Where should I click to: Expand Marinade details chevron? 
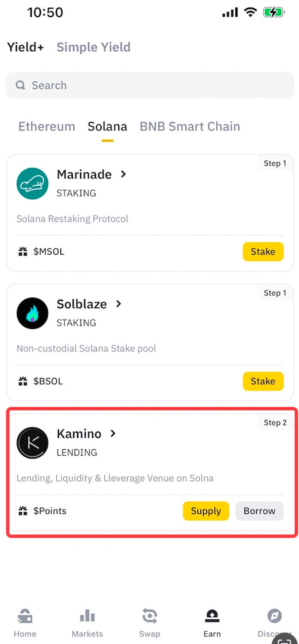[x=124, y=174]
